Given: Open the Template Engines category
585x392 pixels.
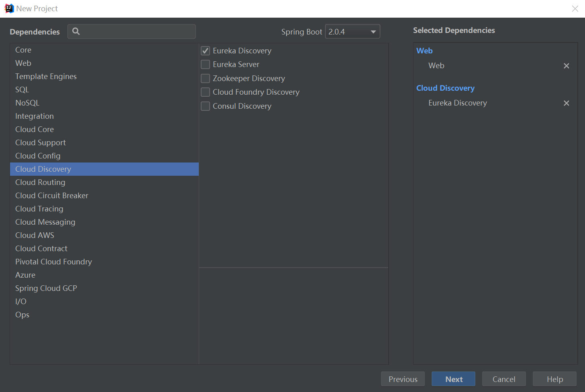Looking at the screenshot, I should (x=104, y=76).
